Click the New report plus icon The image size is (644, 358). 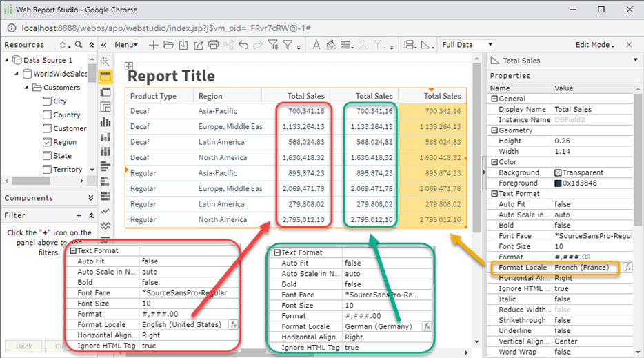click(153, 45)
